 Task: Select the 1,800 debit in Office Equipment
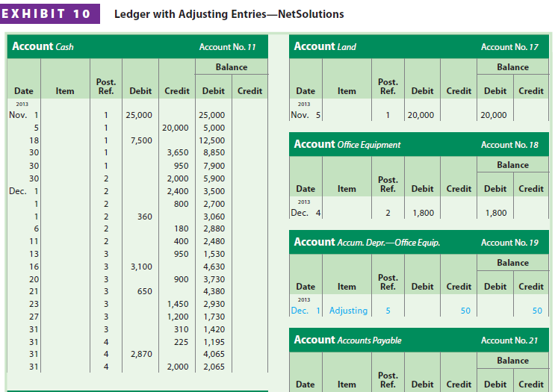click(x=424, y=213)
